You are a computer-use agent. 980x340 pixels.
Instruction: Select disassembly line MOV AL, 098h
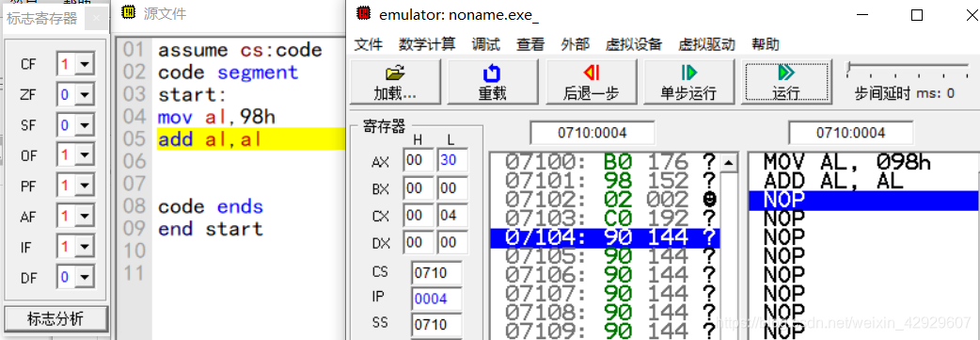coord(863,163)
